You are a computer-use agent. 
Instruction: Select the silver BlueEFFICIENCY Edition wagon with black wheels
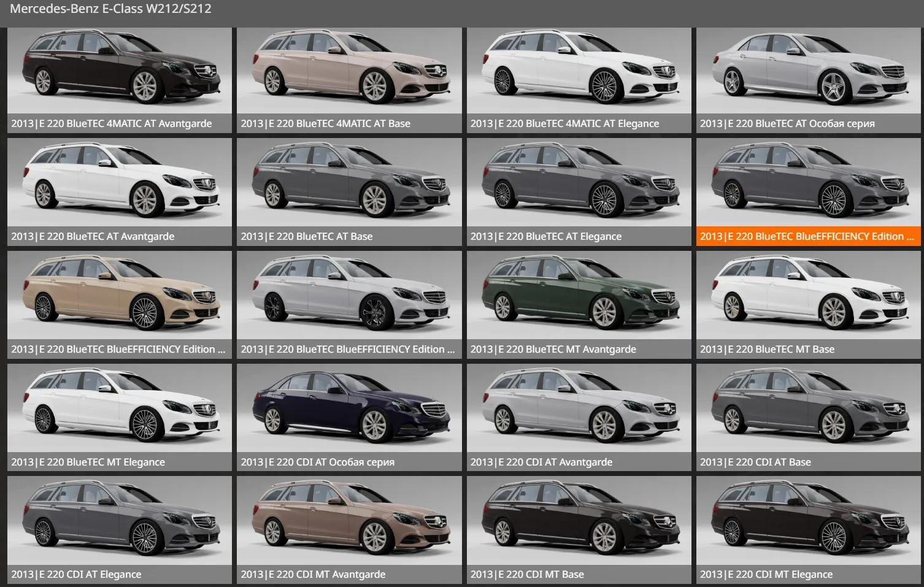(349, 305)
